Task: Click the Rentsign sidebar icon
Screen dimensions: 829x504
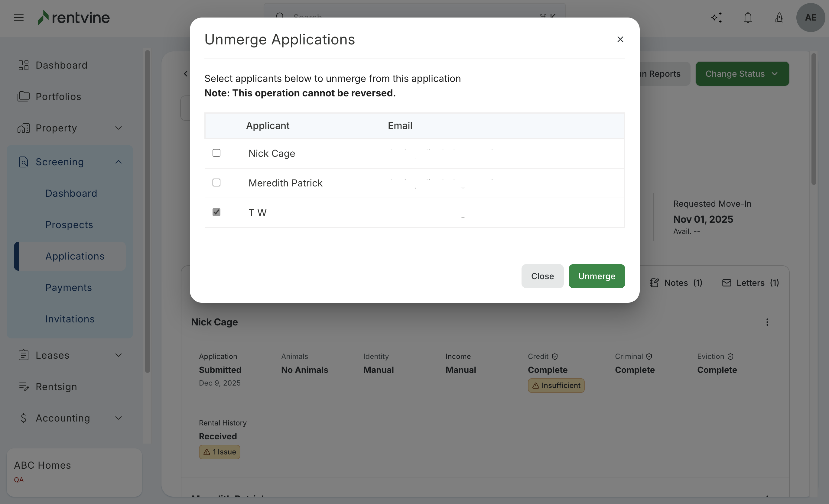Action: 24,387
